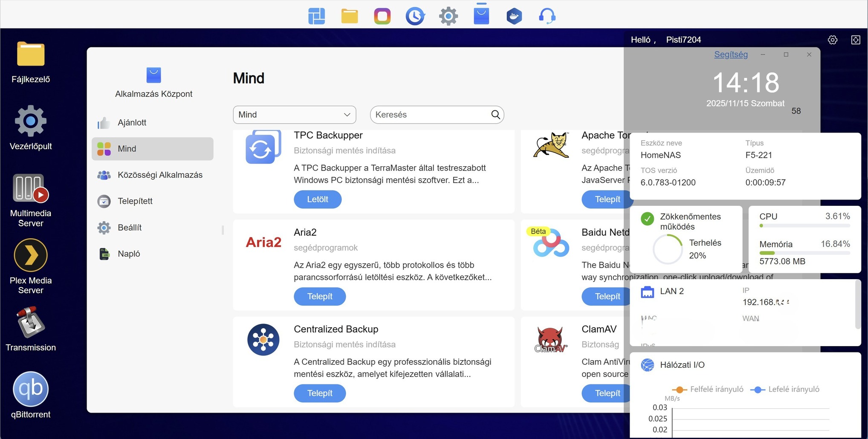Open the yellow file manager dock icon
868x439 pixels.
pyautogui.click(x=350, y=16)
